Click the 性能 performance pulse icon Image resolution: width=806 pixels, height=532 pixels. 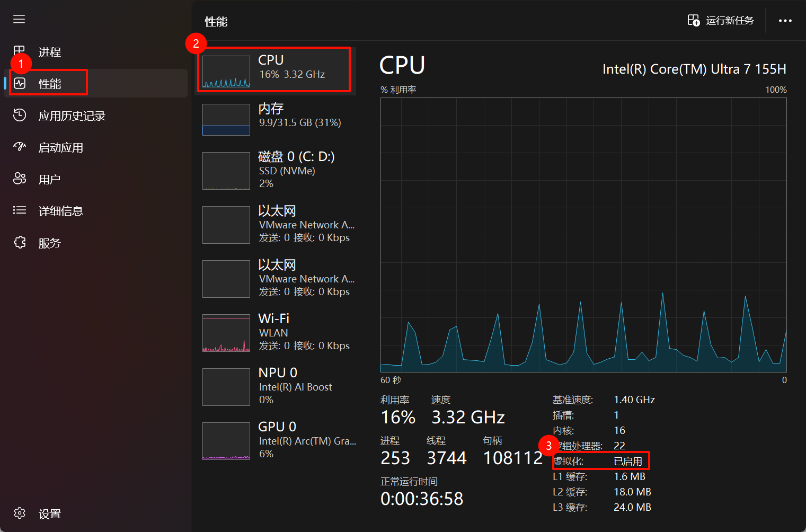pyautogui.click(x=20, y=83)
